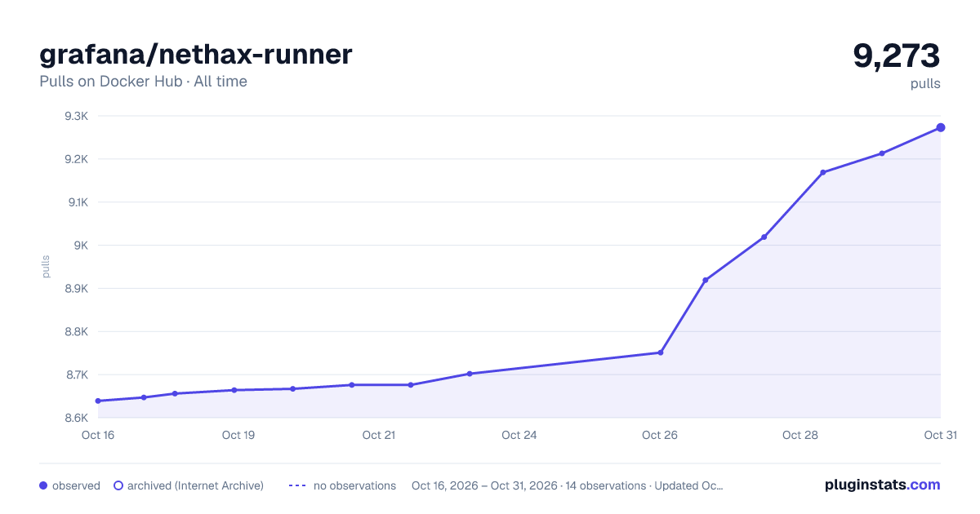The width and height of the screenshot is (980, 514).
Task: Click the "pulls" label under 9,273
Action: tap(925, 83)
